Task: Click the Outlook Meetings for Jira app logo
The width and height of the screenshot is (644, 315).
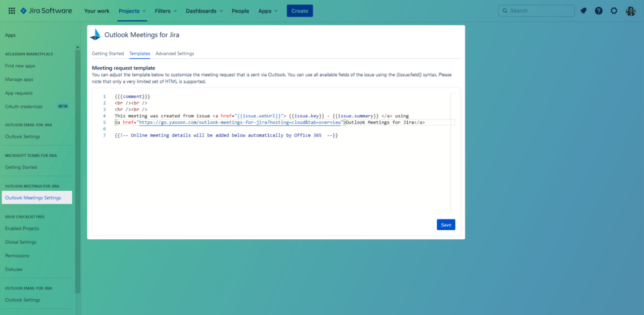Action: [95, 35]
